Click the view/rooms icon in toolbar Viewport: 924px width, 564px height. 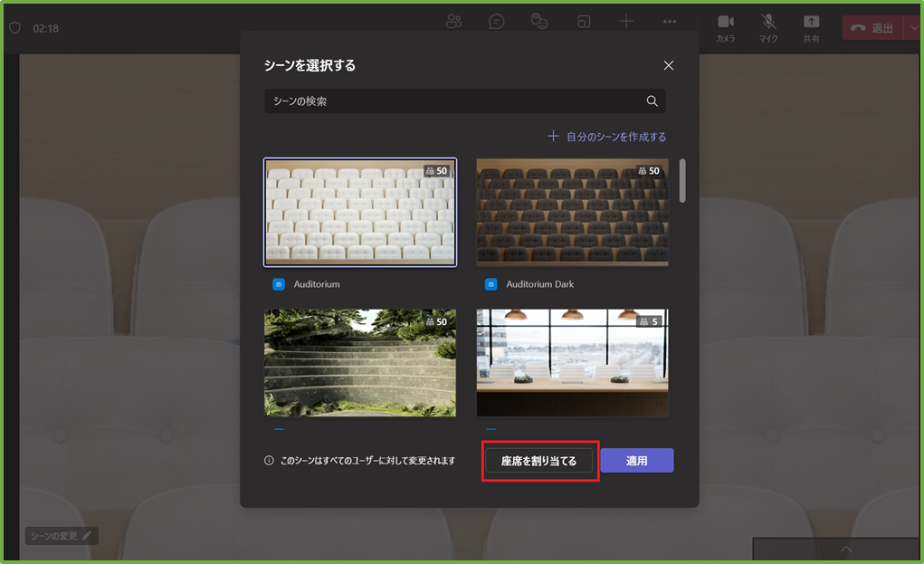[x=585, y=22]
